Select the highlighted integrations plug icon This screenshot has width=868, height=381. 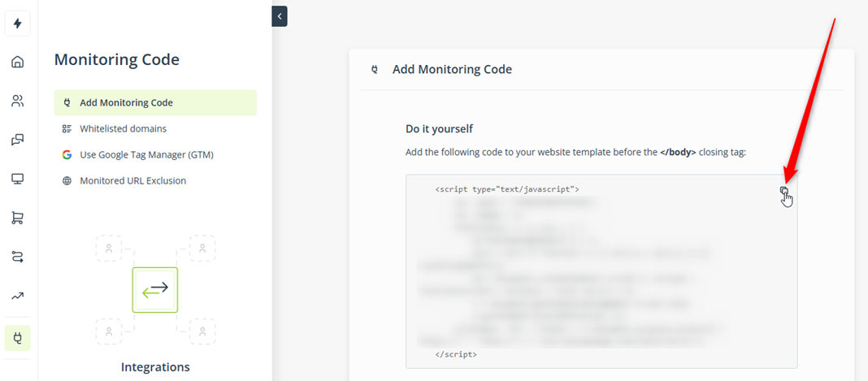coord(17,338)
